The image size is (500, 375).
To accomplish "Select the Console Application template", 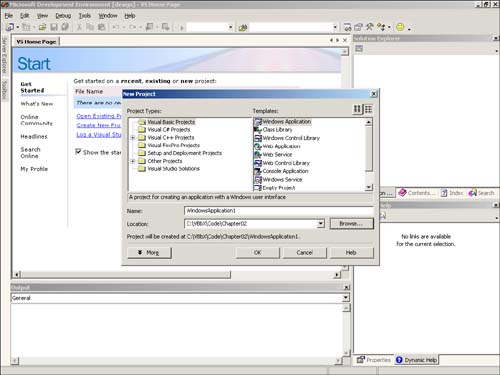I will (x=281, y=171).
